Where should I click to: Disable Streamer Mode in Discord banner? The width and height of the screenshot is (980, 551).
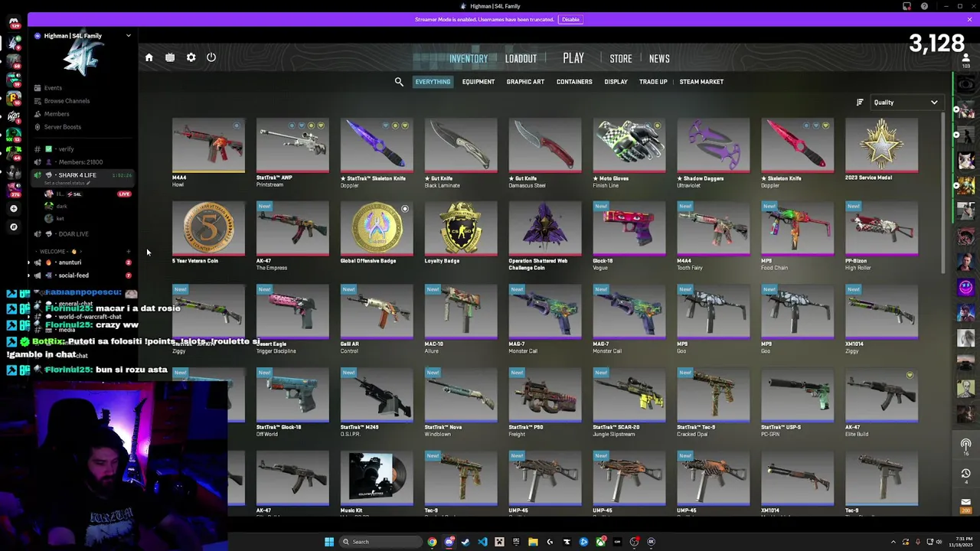tap(570, 19)
